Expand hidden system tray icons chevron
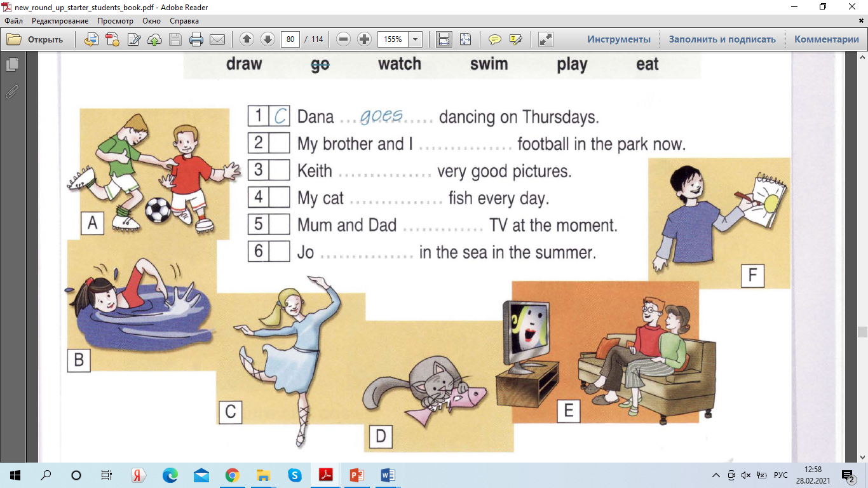This screenshot has width=868, height=488. (x=716, y=475)
